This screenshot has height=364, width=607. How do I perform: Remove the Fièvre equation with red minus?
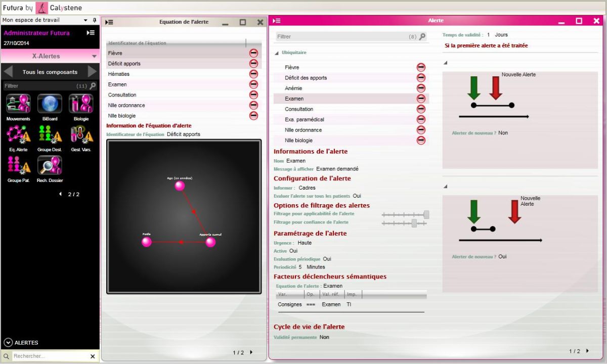coord(253,53)
